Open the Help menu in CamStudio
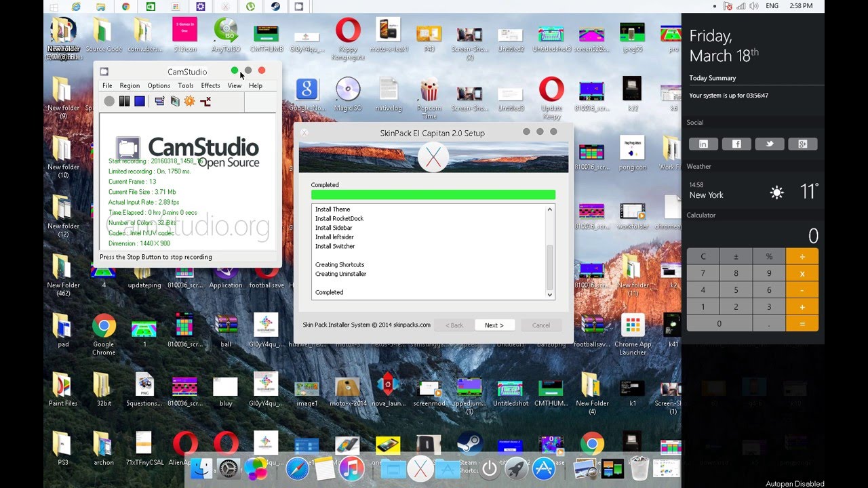 256,85
